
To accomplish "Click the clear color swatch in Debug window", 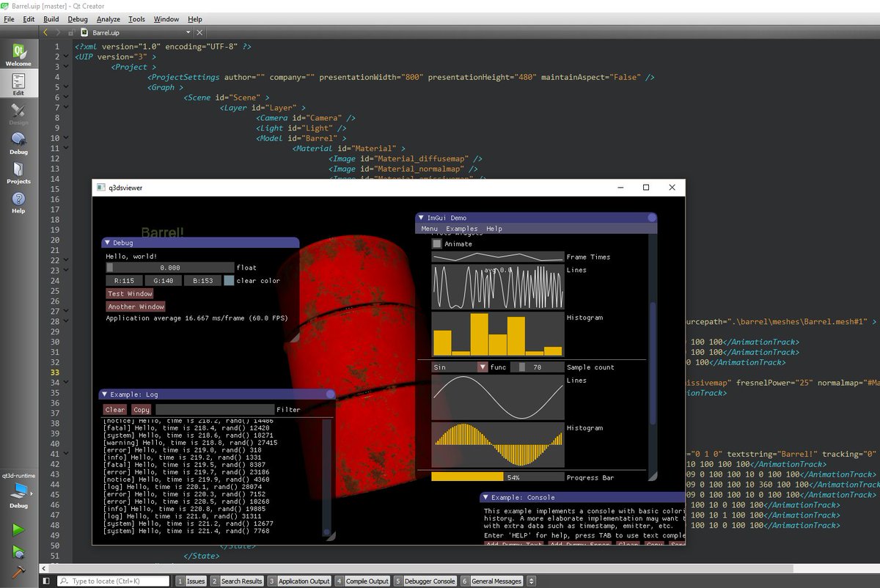I will click(229, 280).
